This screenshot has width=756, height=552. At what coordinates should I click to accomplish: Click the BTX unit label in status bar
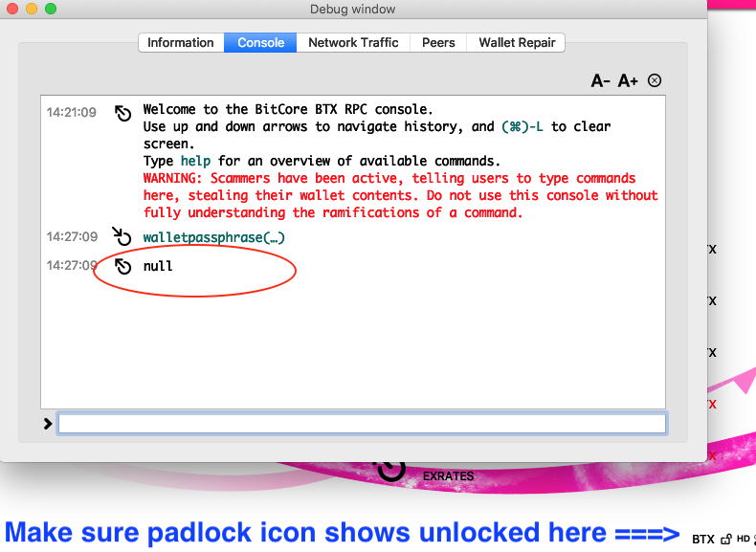tap(703, 539)
